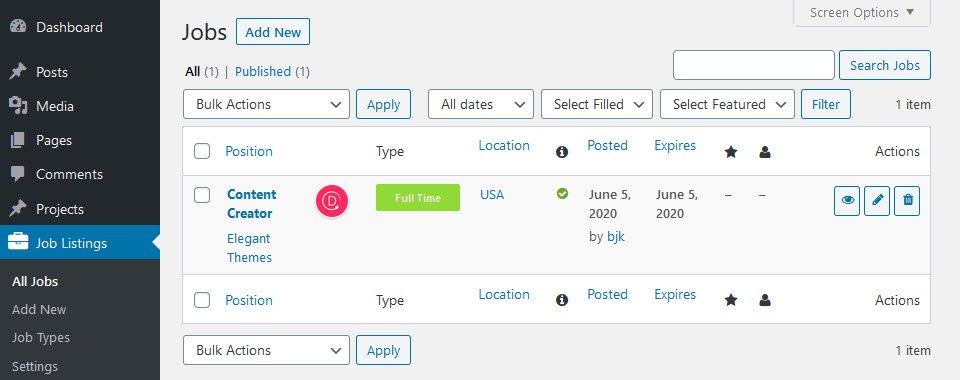Click the Comments bubble icon in sidebar

(x=18, y=174)
